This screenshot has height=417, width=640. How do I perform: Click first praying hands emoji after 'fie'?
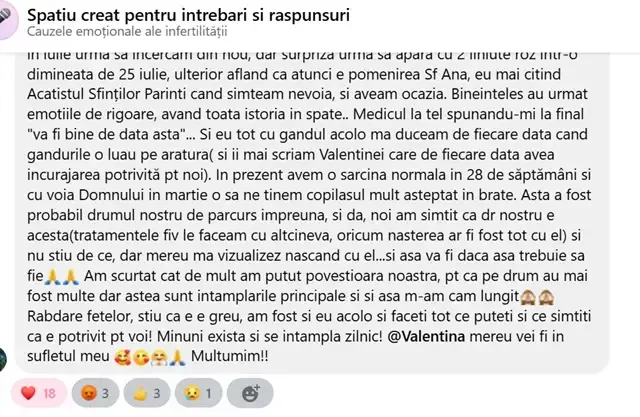click(53, 277)
